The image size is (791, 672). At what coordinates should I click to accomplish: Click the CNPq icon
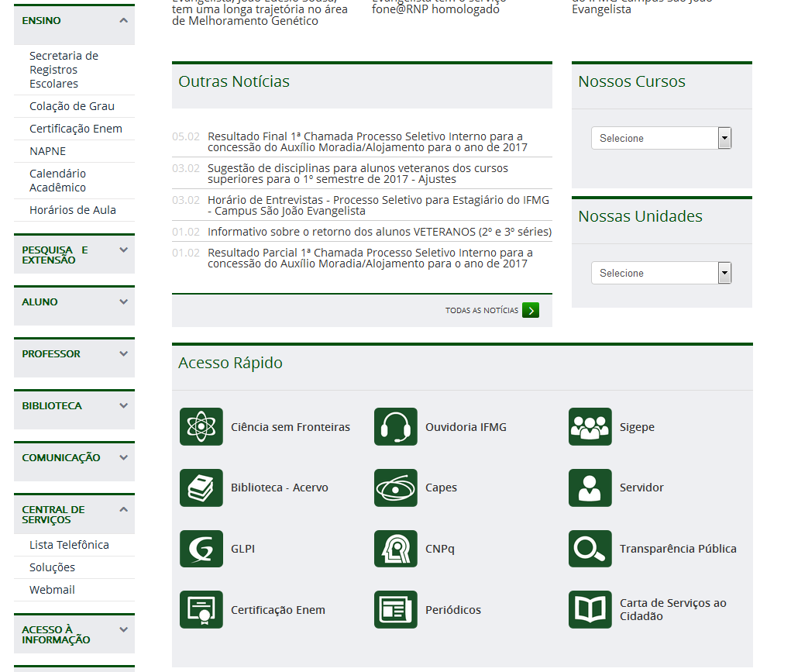pos(395,549)
